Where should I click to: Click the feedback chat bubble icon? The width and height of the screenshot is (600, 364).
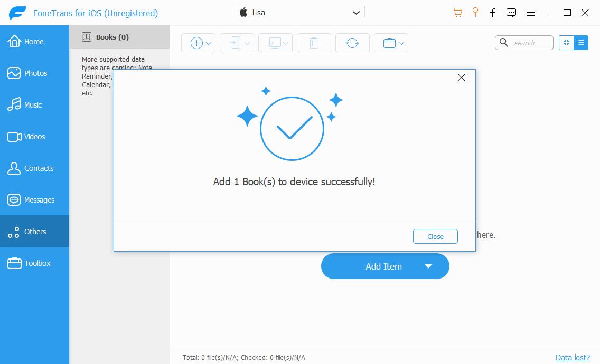511,13
